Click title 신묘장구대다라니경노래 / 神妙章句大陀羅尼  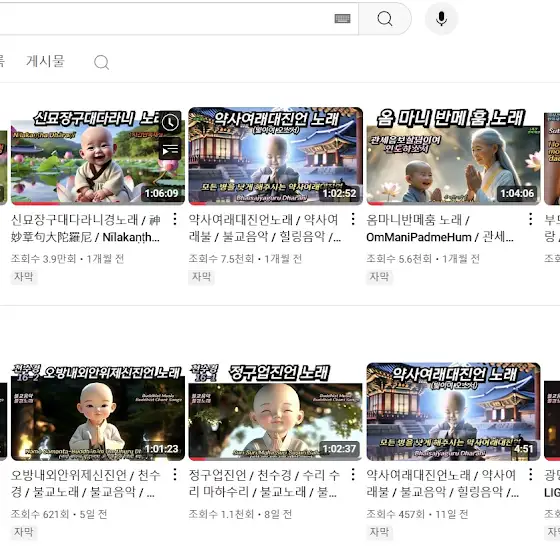tap(86, 228)
